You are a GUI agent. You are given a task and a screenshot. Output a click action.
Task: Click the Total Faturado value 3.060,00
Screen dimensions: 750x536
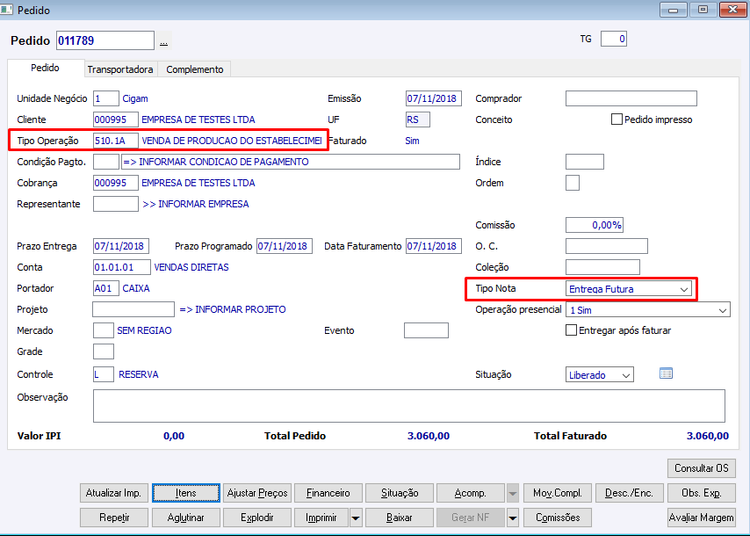707,436
